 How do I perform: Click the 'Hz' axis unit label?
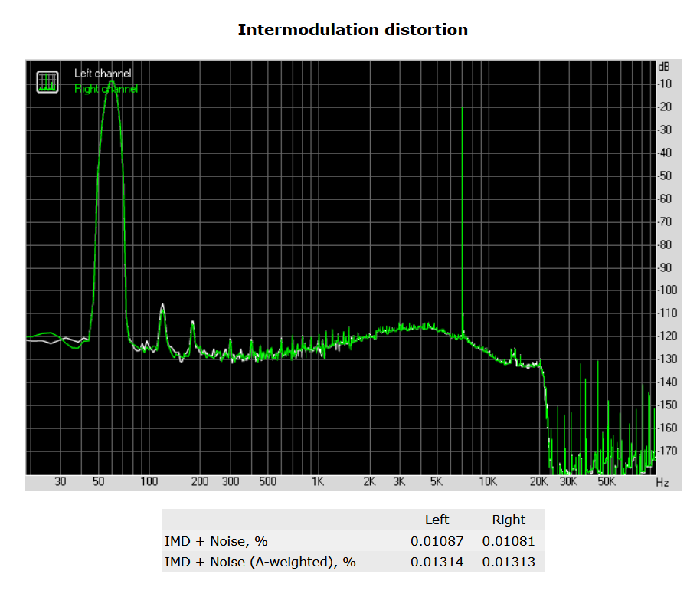click(662, 483)
